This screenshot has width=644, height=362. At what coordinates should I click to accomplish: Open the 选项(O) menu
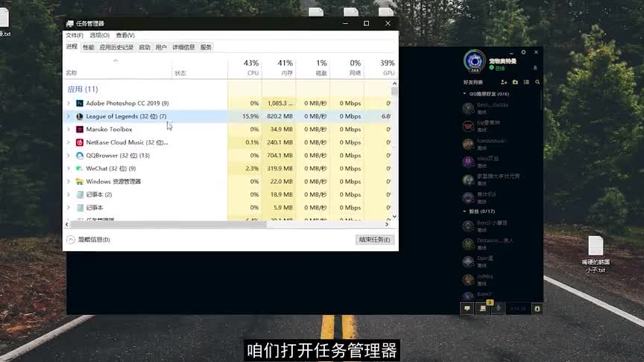tap(99, 35)
